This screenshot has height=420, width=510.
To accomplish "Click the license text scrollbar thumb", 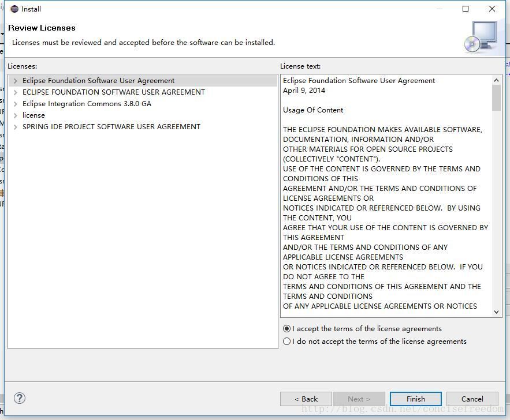I will coord(496,97).
